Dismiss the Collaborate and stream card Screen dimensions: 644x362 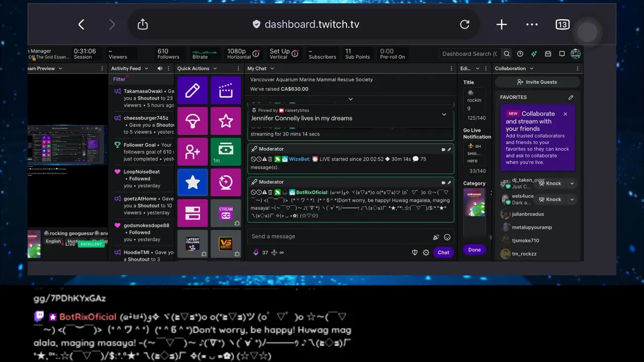pos(565,114)
